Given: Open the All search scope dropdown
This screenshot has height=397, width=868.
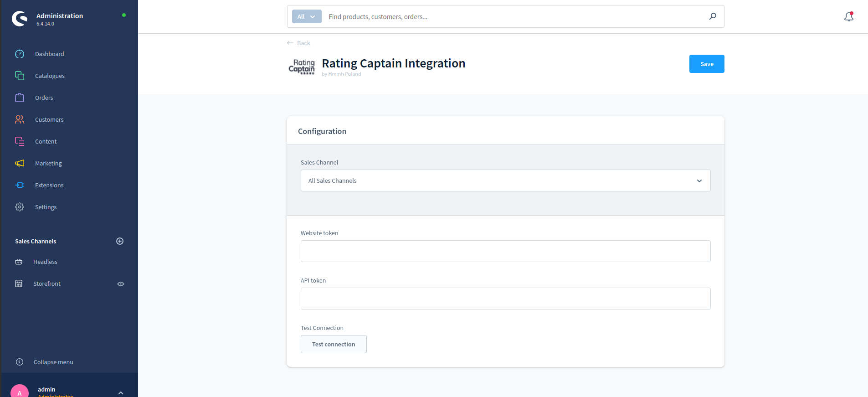Looking at the screenshot, I should [307, 16].
